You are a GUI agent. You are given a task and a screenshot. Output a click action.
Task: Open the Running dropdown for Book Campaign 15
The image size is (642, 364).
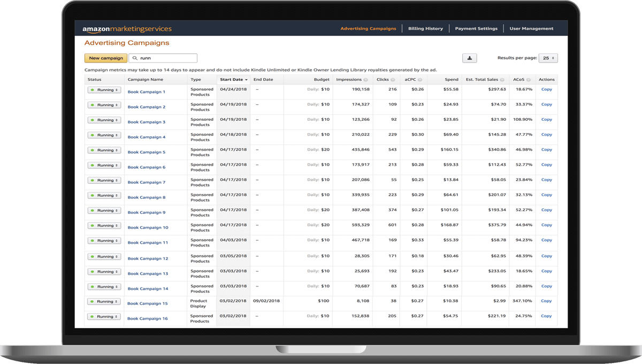pos(104,301)
